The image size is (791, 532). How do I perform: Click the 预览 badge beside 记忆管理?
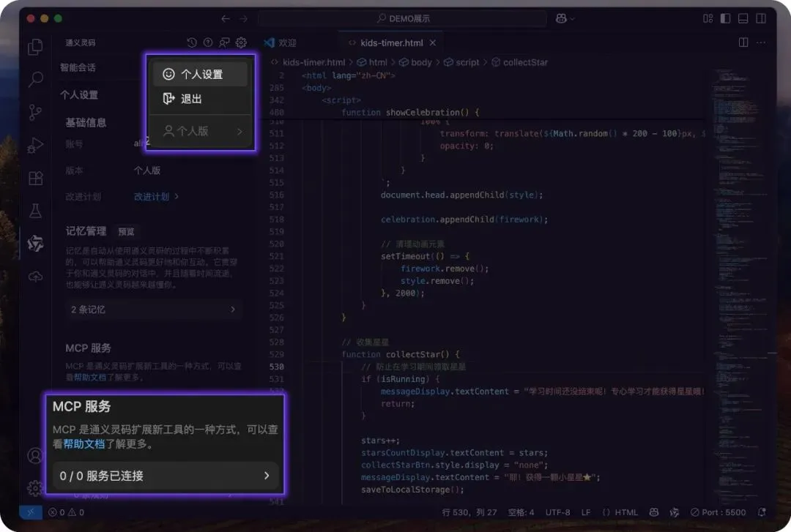pyautogui.click(x=126, y=231)
